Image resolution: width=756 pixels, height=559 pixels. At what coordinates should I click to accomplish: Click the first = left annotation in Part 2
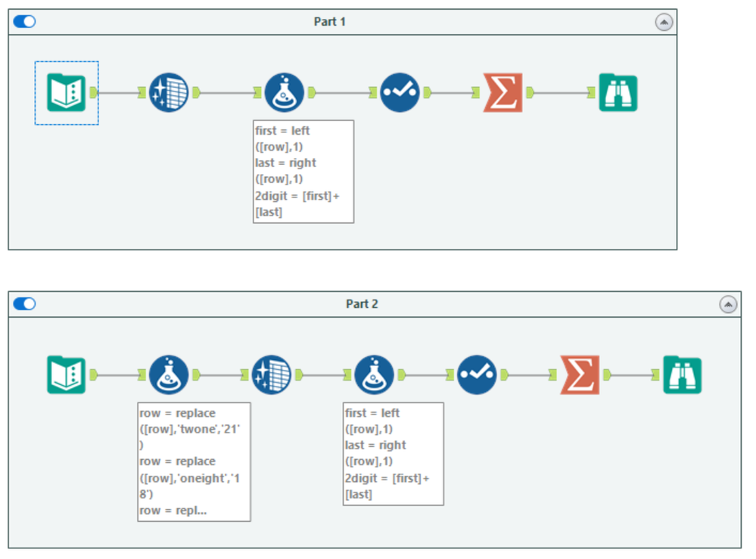click(394, 454)
